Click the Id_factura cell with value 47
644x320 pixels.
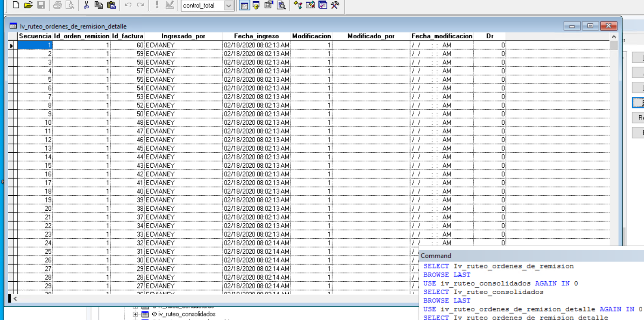click(128, 131)
